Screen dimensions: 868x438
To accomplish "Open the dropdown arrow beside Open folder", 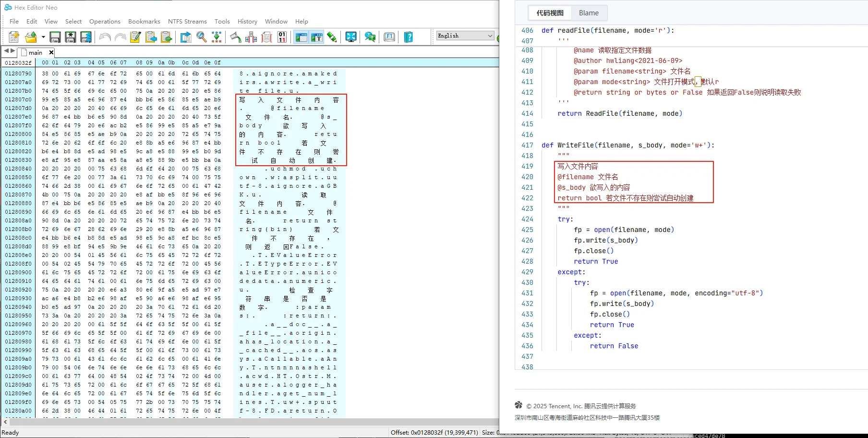I will (x=43, y=37).
